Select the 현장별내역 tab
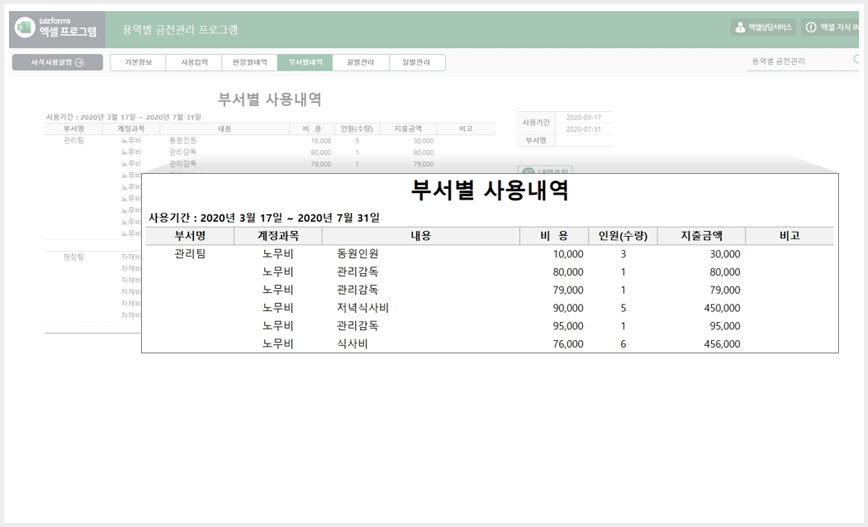 [x=250, y=63]
